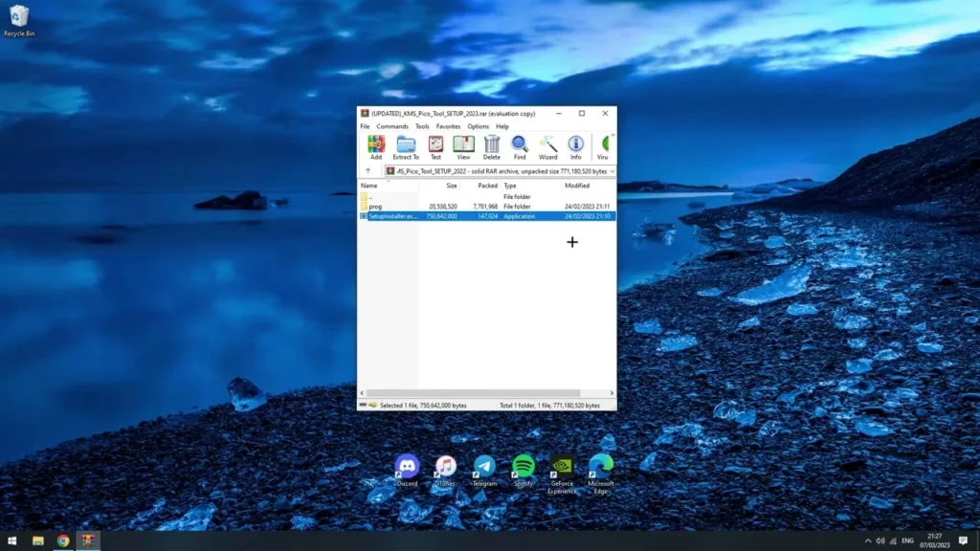Open Chrome from the taskbar
This screenshot has height=551, width=980.
pos(63,541)
